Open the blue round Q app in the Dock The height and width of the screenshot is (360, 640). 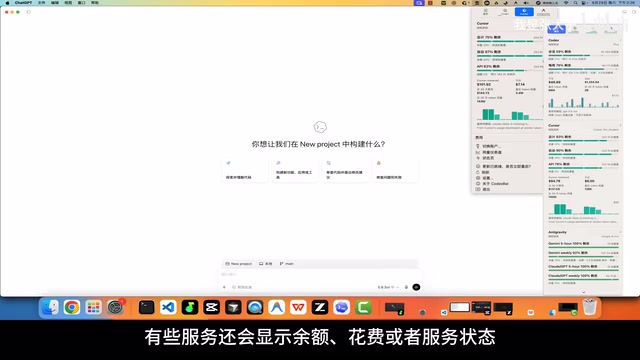point(255,307)
